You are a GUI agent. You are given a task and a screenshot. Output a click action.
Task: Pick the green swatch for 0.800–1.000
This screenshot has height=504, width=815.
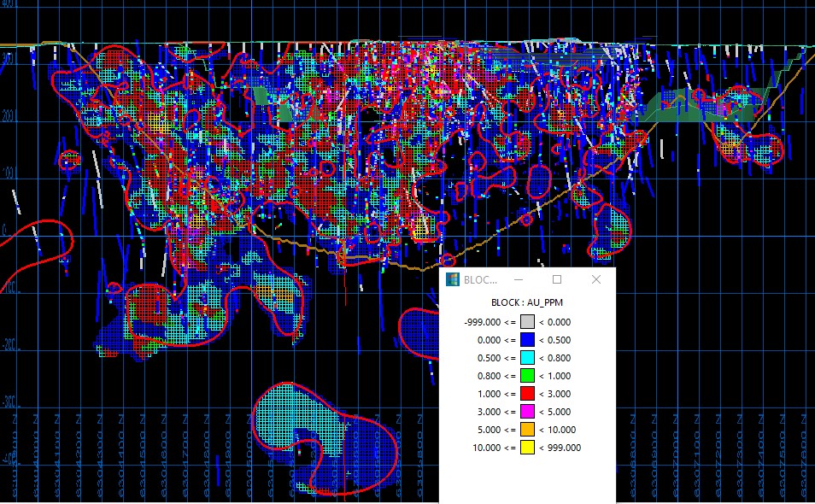click(527, 376)
